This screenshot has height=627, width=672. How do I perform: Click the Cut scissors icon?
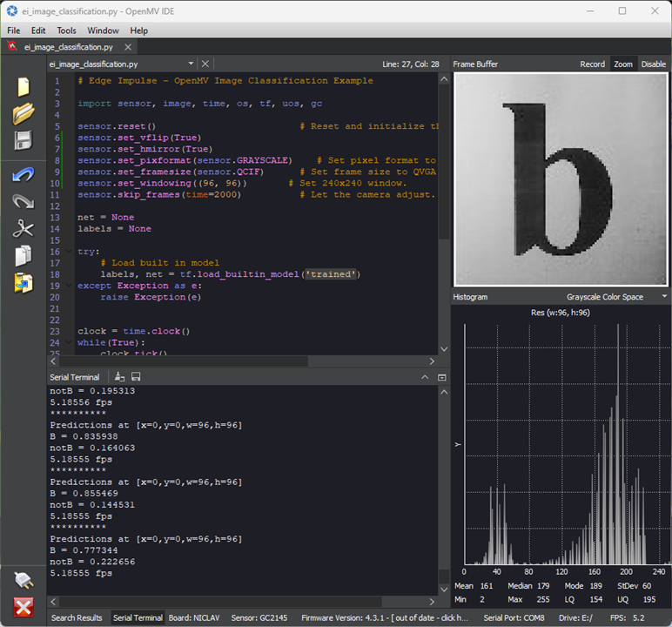(x=24, y=228)
